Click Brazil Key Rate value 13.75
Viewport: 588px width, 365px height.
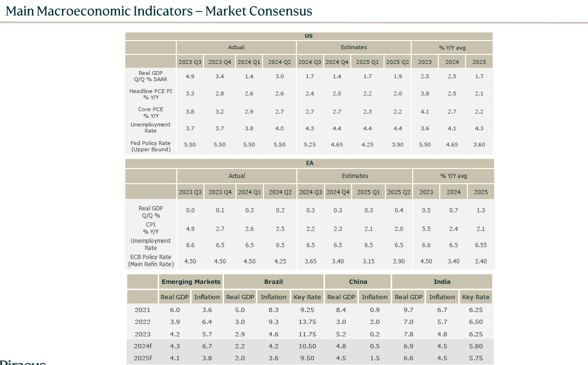[307, 322]
